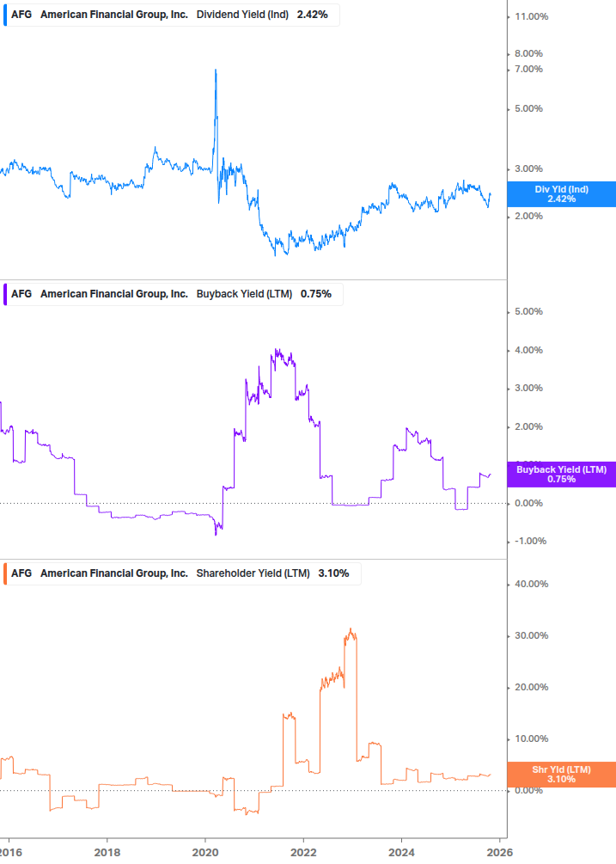
Task: Click the 2024 year on time axis
Action: click(402, 851)
